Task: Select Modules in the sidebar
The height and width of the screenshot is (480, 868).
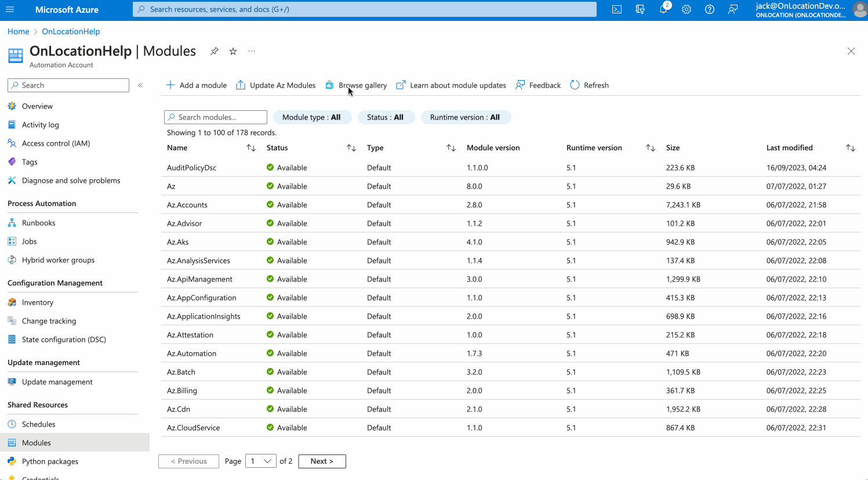Action: pyautogui.click(x=75, y=443)
